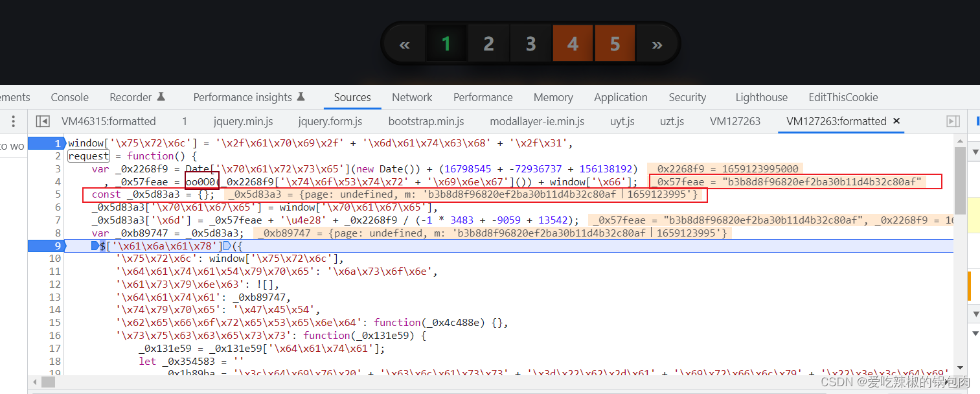Select pagination page 5

[x=615, y=44]
